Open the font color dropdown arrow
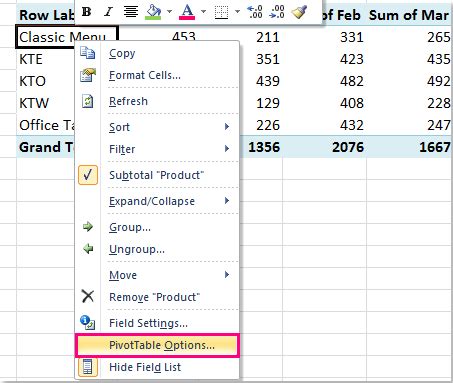The image size is (453, 383). click(203, 12)
